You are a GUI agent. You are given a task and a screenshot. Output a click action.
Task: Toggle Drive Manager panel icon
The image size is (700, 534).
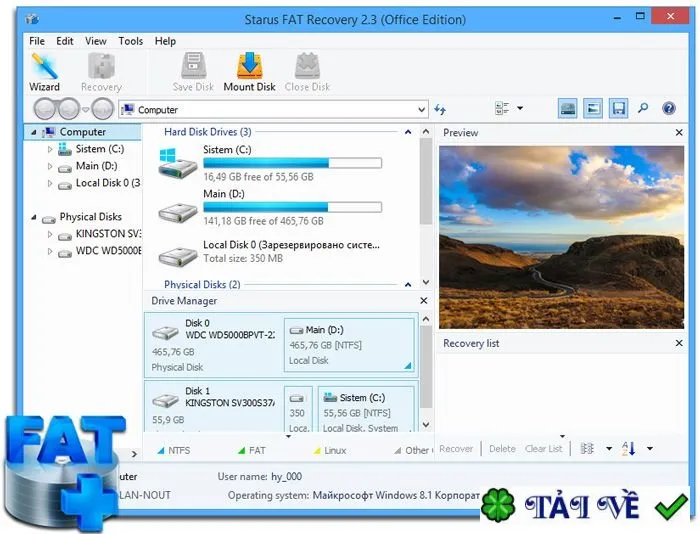click(x=567, y=108)
